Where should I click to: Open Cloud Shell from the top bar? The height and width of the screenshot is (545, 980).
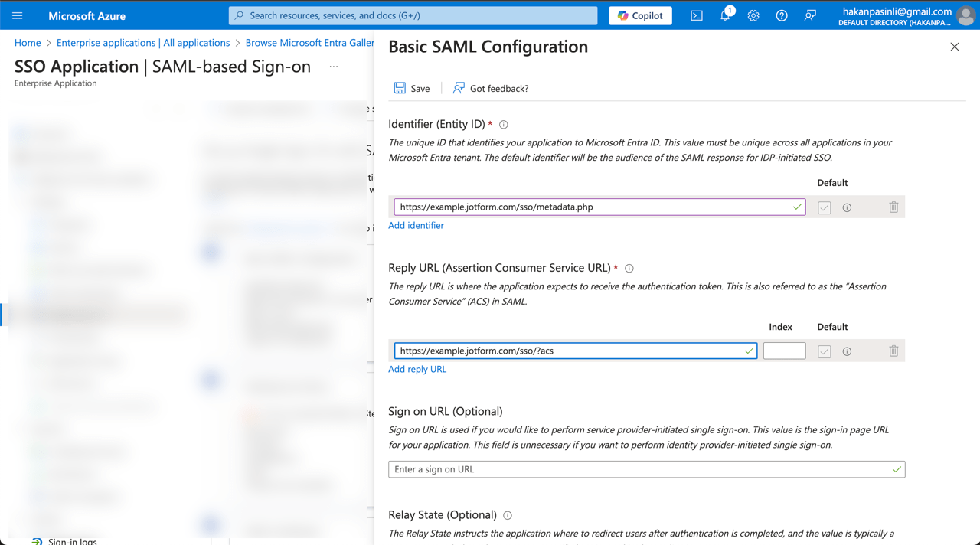coord(696,15)
